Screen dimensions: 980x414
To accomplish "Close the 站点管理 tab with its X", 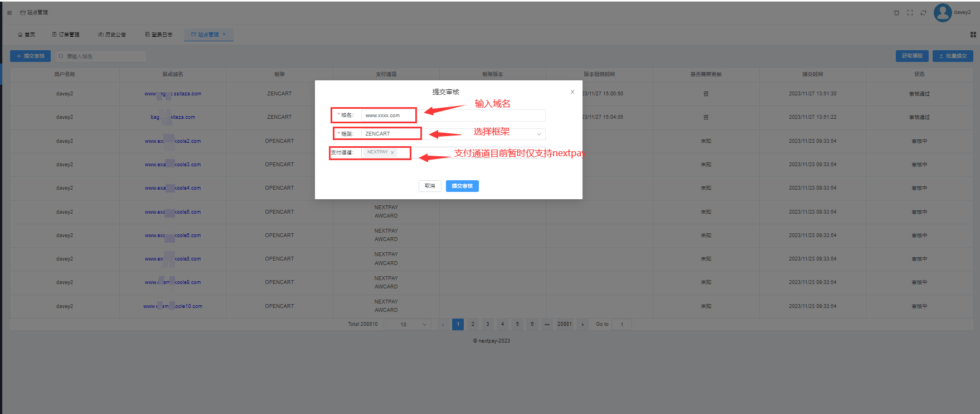I will (224, 34).
